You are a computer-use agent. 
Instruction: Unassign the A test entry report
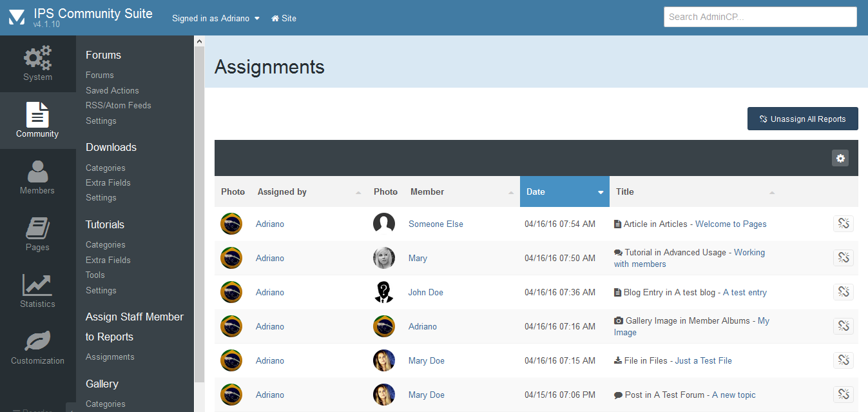(843, 292)
